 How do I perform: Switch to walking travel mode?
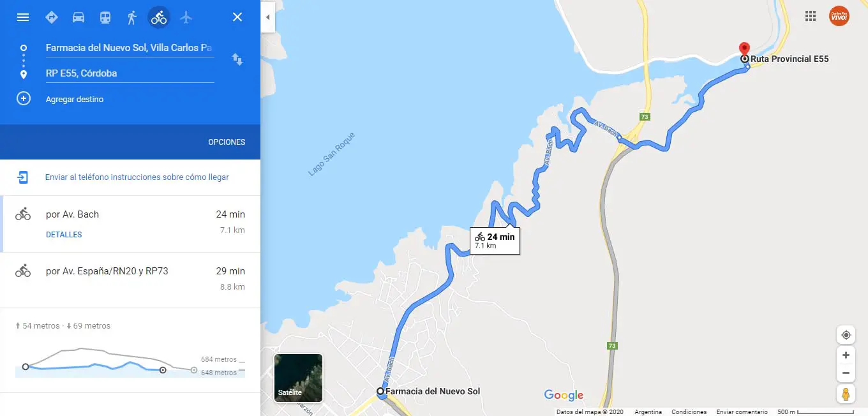(x=132, y=17)
